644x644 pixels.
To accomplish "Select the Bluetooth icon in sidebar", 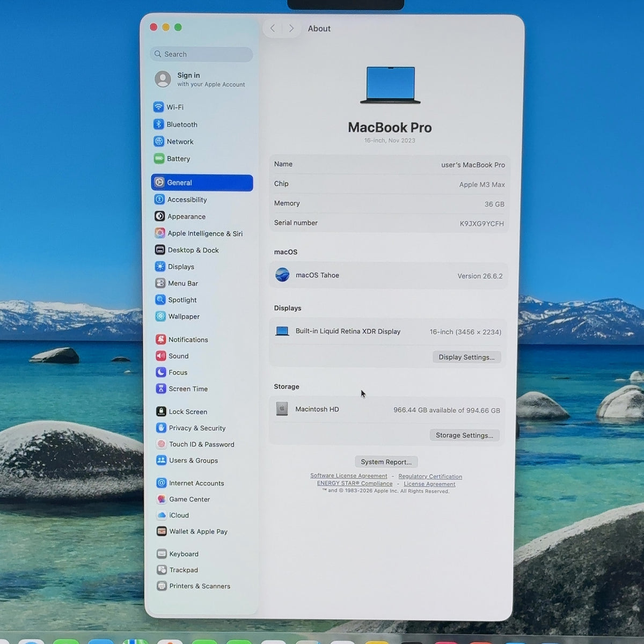I will click(x=158, y=124).
